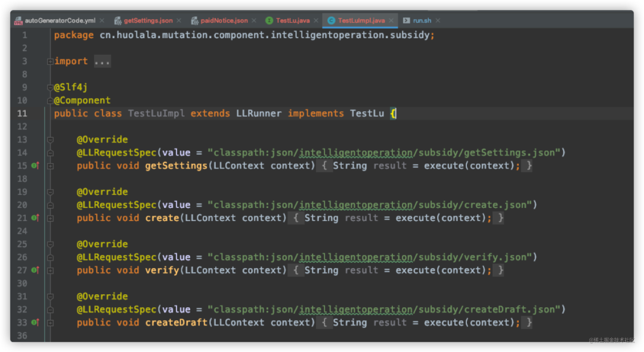
Task: Open the run.sh tab
Action: coord(422,20)
